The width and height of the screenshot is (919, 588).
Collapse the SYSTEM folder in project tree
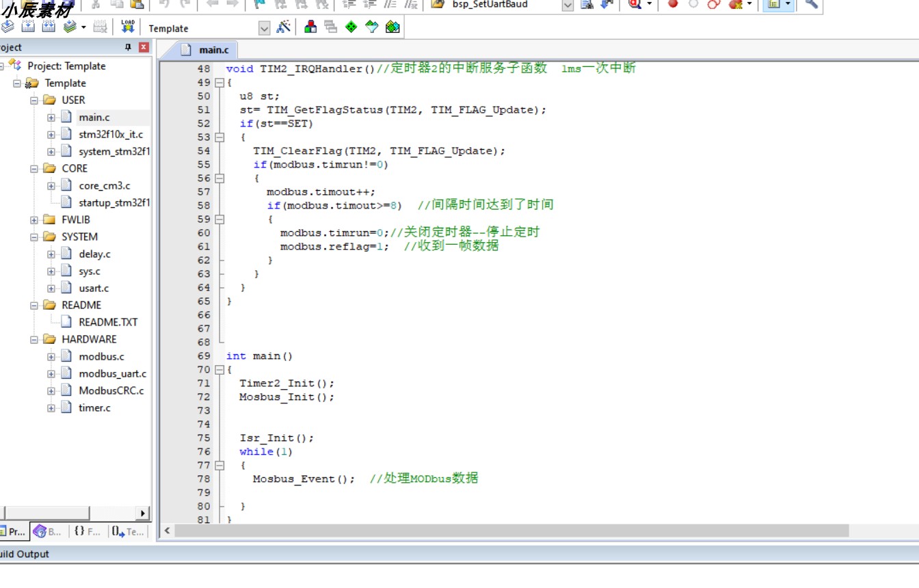pyautogui.click(x=34, y=237)
